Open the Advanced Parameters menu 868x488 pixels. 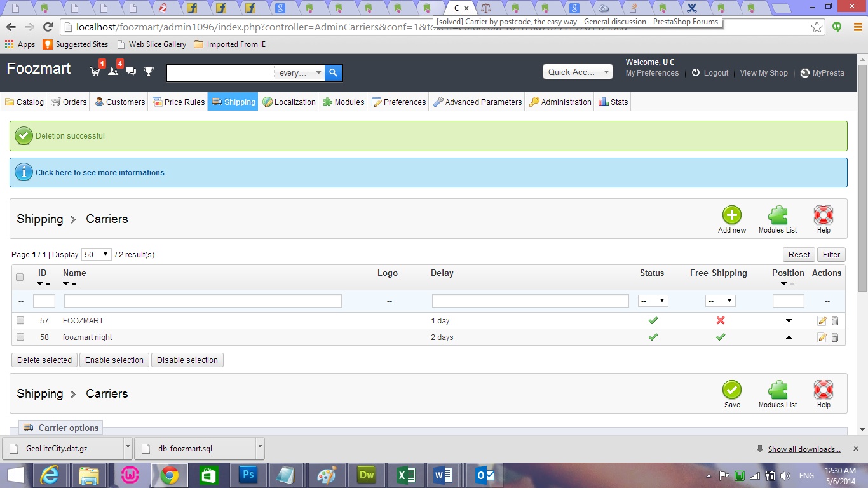click(x=478, y=102)
